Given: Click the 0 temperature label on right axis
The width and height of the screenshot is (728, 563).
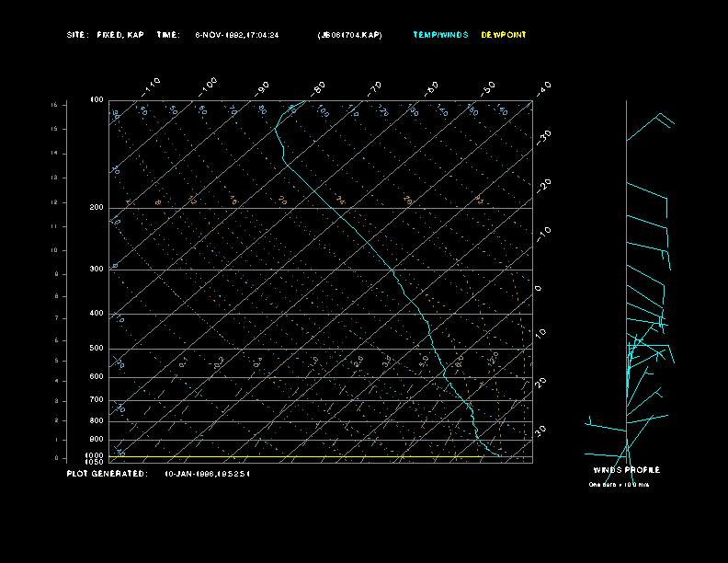Looking at the screenshot, I should click(x=539, y=288).
